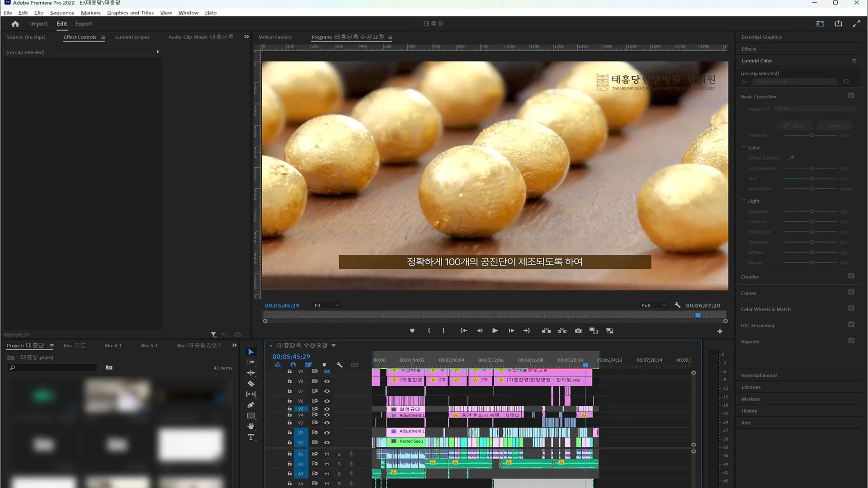
Task: Open the program monitor wrench settings
Action: click(677, 305)
